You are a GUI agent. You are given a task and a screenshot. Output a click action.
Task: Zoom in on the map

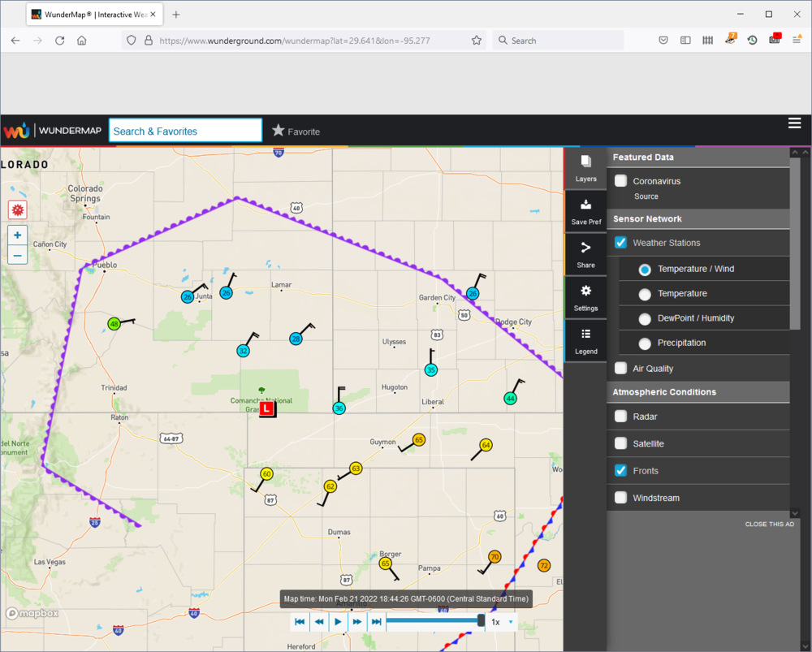[x=17, y=235]
